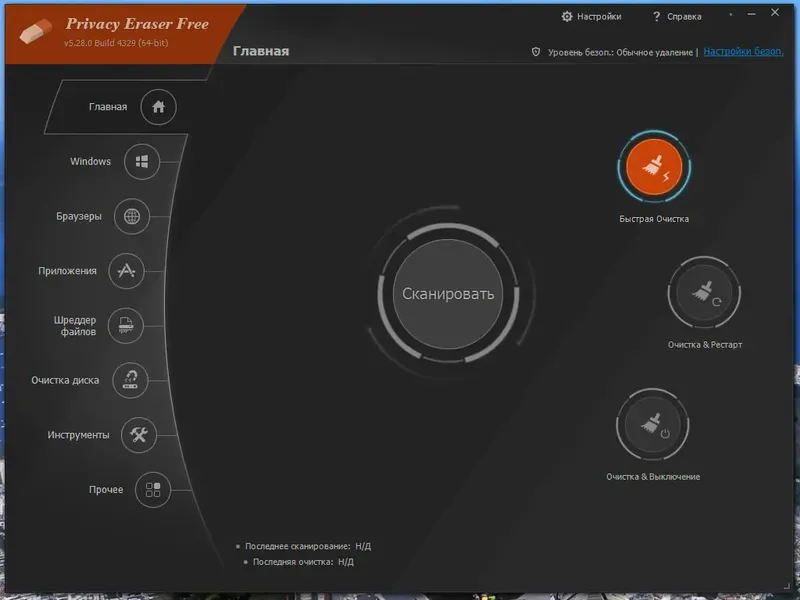Open the Windows logo sidebar icon
Image resolution: width=800 pixels, height=600 pixels.
coord(142,162)
